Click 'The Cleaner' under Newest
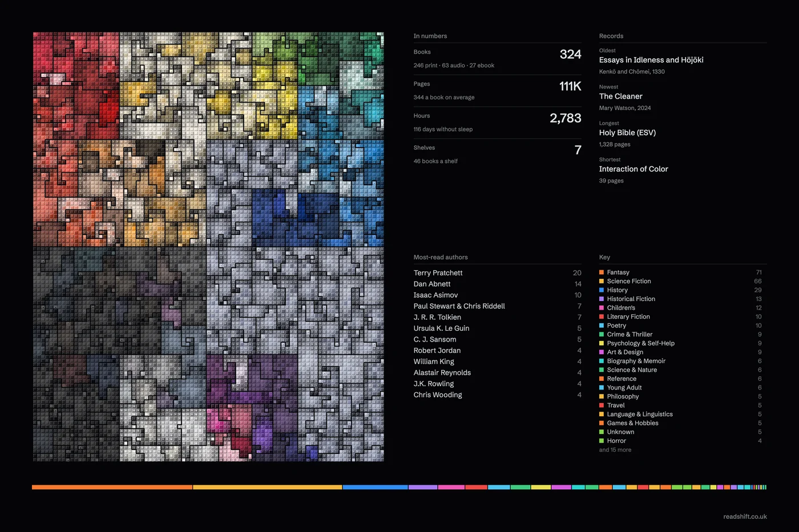799x532 pixels. tap(620, 96)
